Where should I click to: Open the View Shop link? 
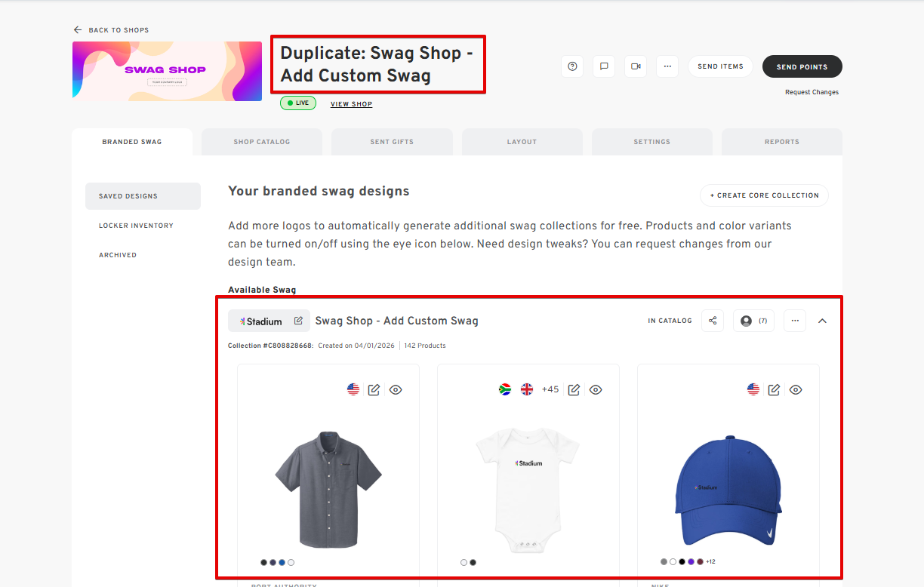coord(351,104)
